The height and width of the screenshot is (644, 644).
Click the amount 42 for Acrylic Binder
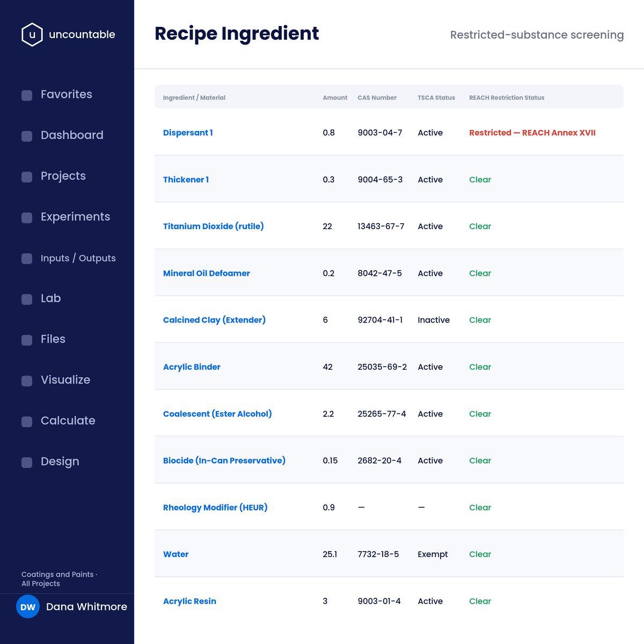click(x=328, y=367)
